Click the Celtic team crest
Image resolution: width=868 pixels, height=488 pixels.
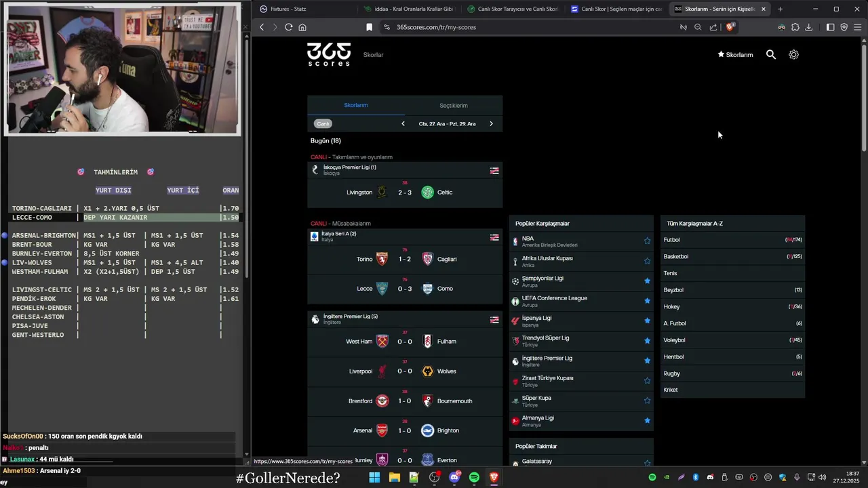tap(427, 192)
